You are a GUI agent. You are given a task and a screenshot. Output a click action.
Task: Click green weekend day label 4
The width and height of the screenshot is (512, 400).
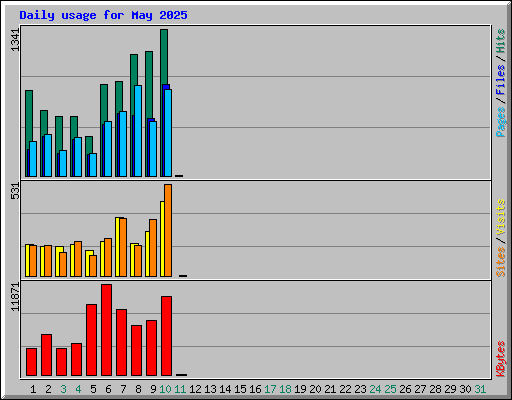pyautogui.click(x=78, y=389)
